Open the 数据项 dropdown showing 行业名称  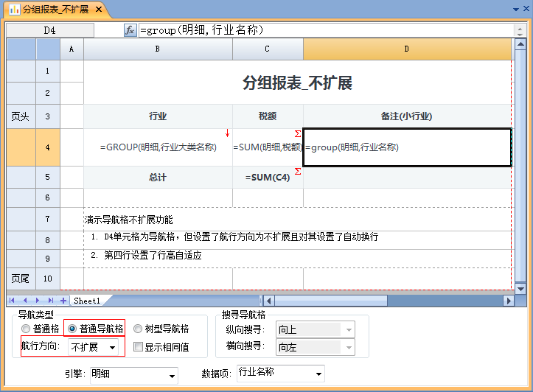[x=279, y=374]
